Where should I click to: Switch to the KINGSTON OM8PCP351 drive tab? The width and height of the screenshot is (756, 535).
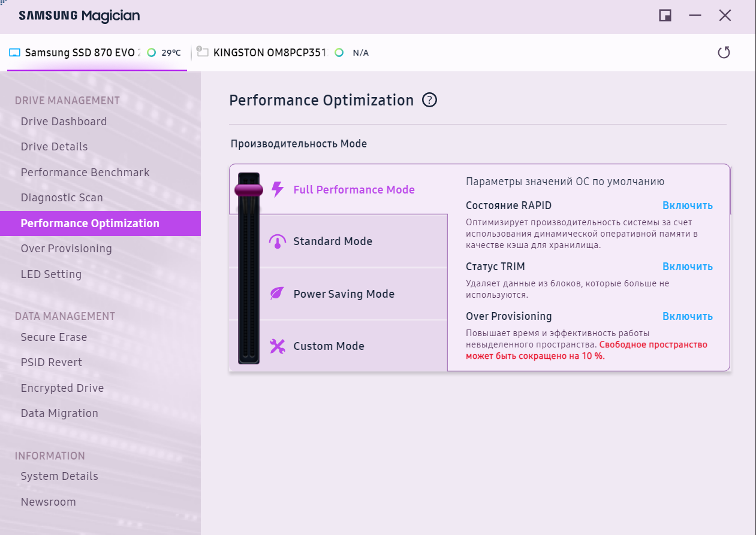[269, 53]
